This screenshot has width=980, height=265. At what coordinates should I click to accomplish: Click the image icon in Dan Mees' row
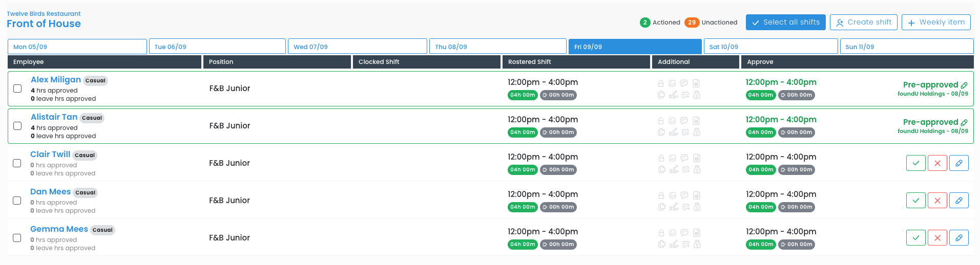672,195
